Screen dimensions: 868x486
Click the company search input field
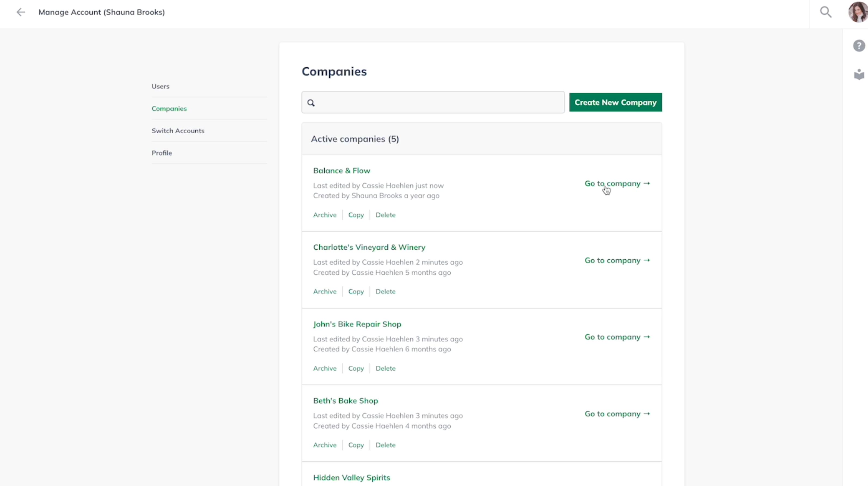coord(433,102)
